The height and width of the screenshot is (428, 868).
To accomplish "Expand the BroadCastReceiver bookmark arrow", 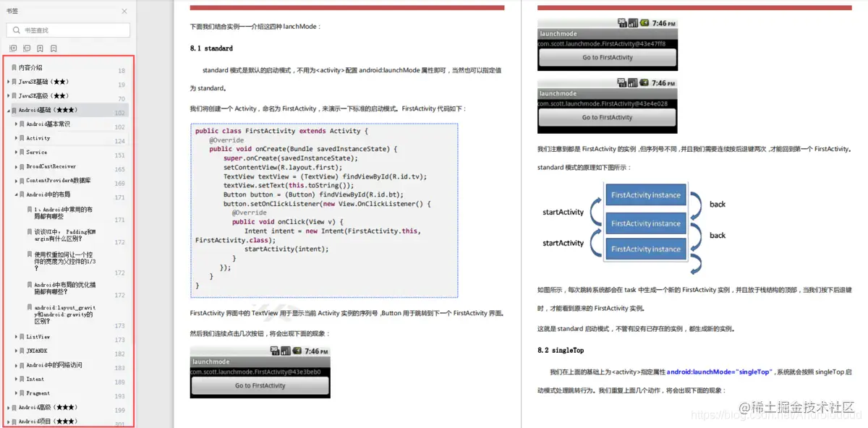I will point(16,166).
